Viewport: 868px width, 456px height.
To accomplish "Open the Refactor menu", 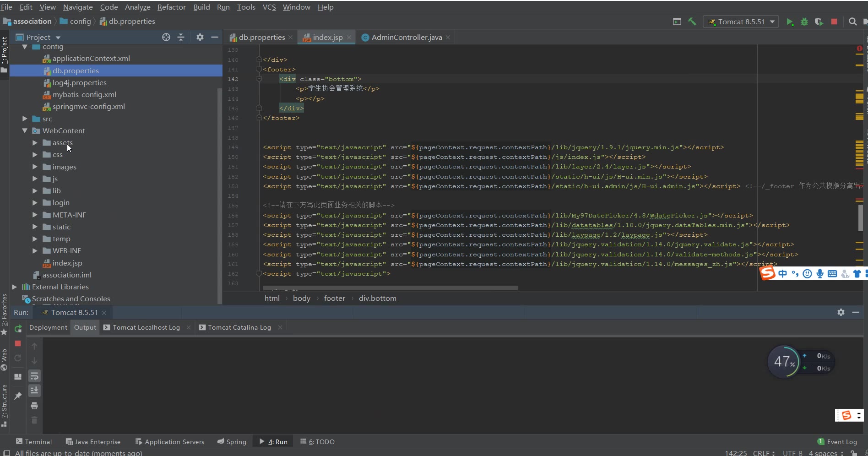I will (171, 7).
